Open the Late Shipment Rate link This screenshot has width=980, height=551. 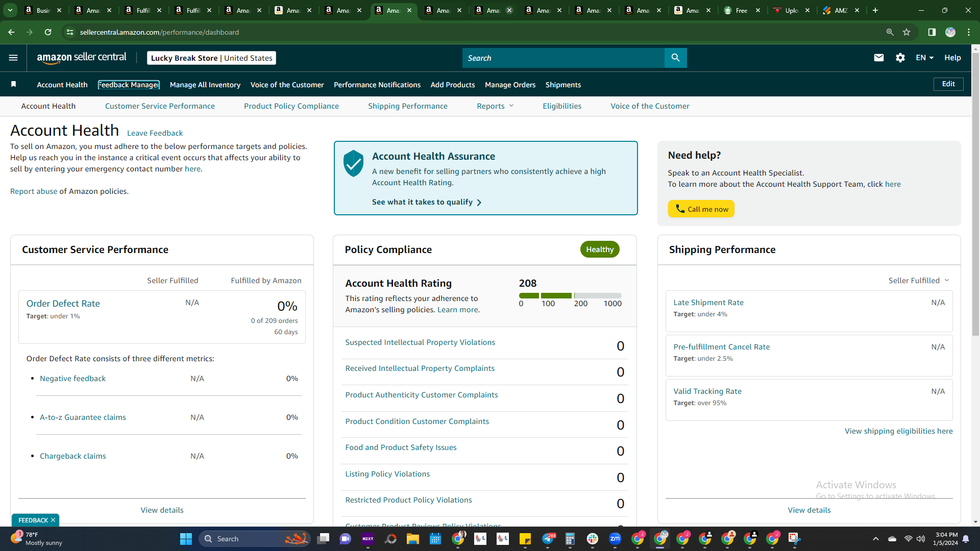[x=708, y=303]
